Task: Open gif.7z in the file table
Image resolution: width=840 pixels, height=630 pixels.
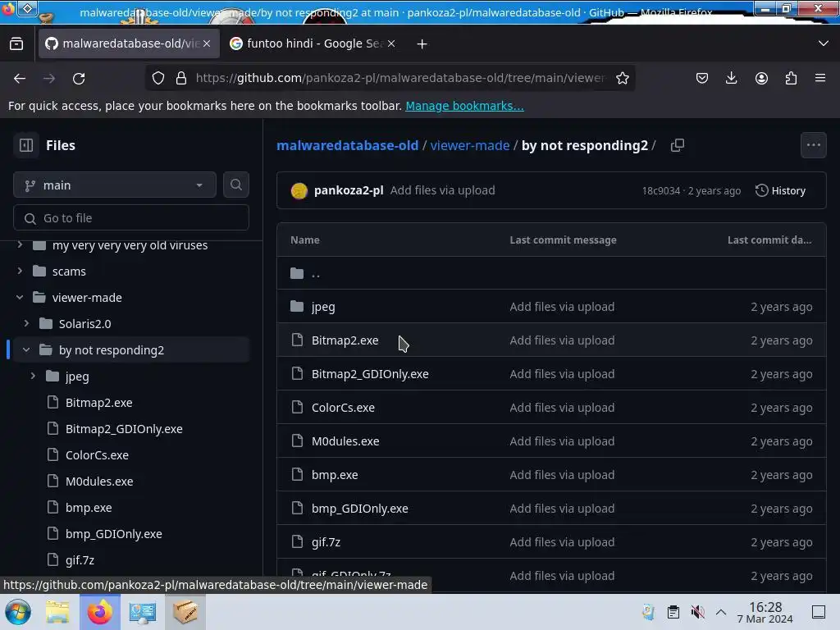Action: 326,542
